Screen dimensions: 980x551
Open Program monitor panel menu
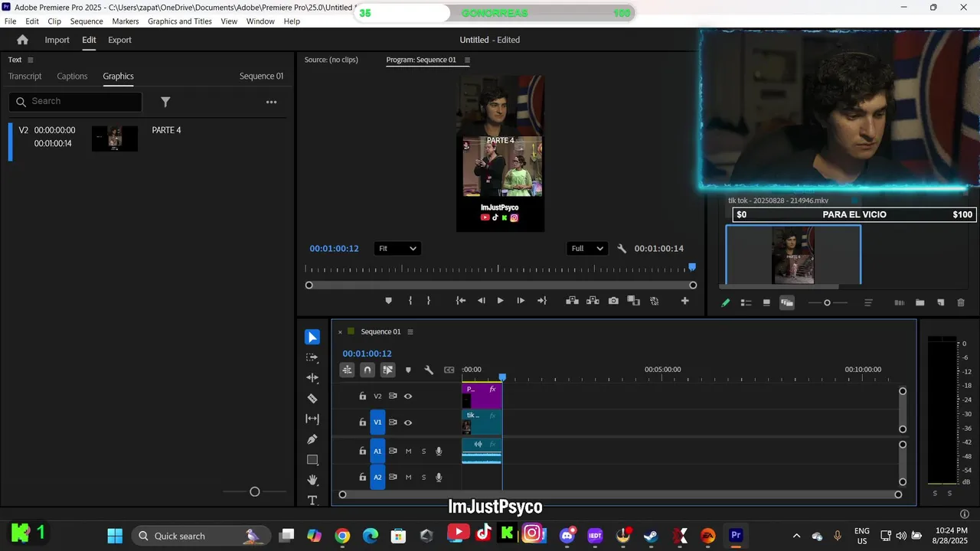467,60
